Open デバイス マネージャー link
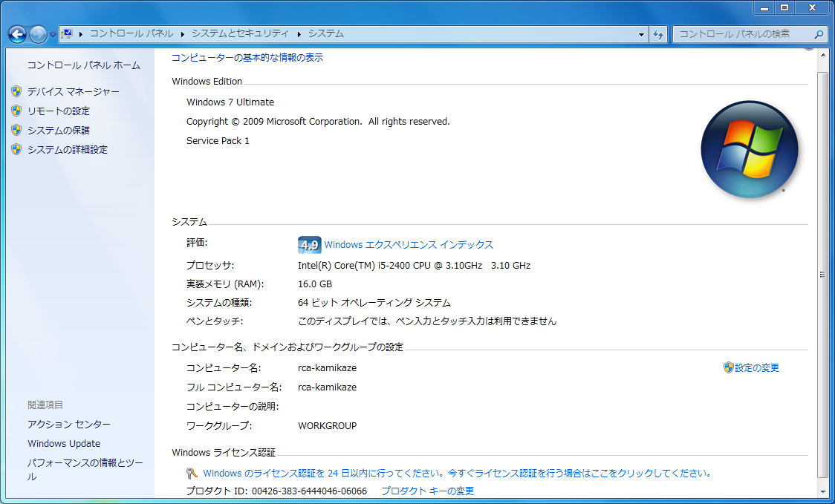 pyautogui.click(x=74, y=92)
